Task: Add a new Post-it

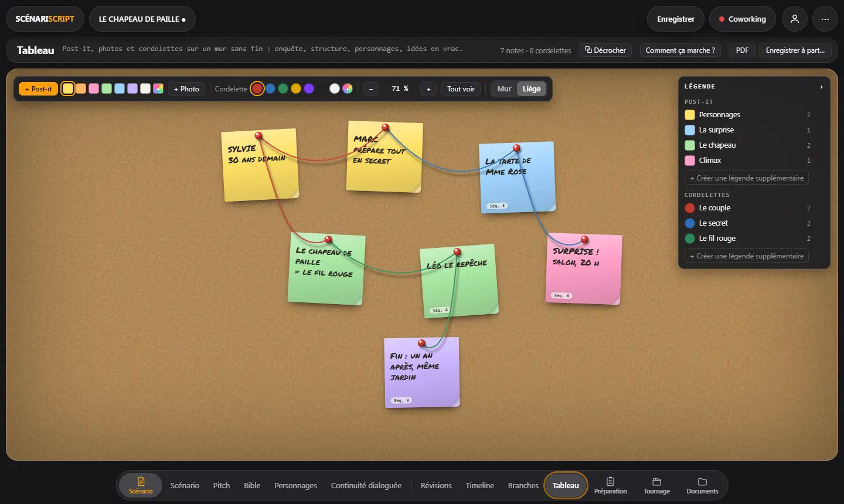Action: click(39, 88)
